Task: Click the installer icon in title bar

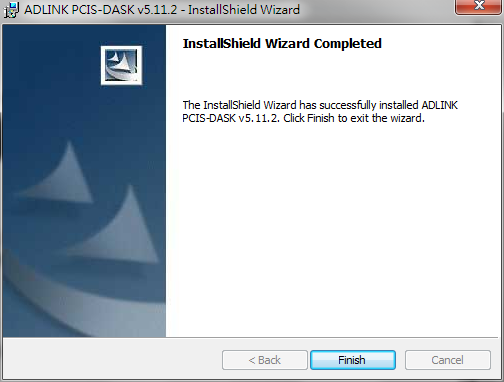Action: 11,10
